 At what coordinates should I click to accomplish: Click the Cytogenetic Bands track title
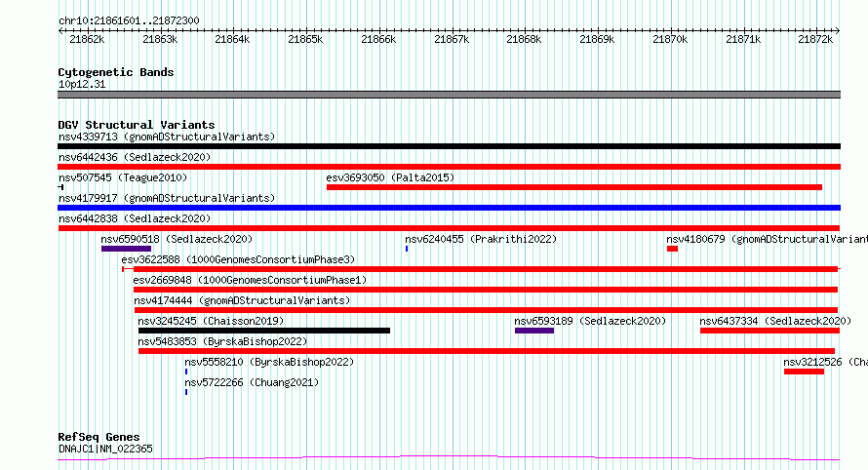pos(116,72)
